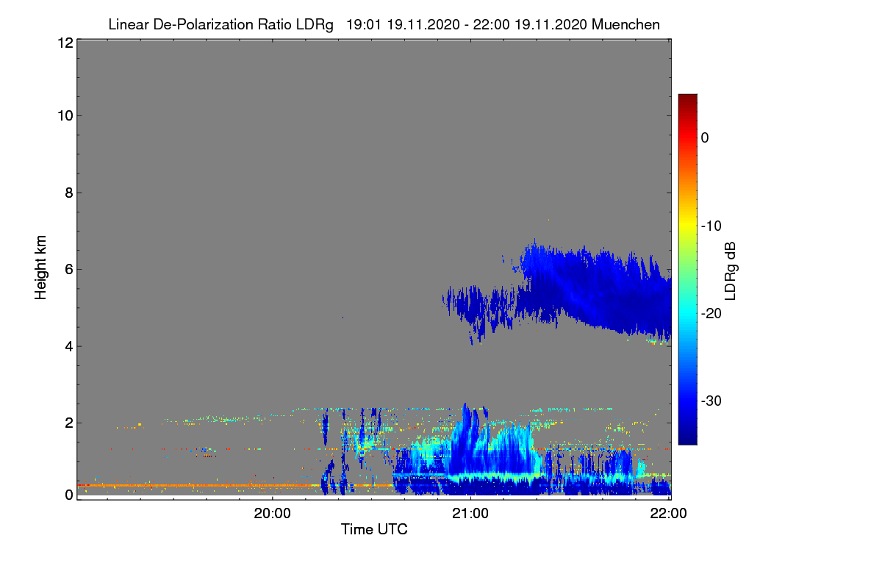Click the orange horizontal line near ground level
Viewport: 882px width, 588px height.
pos(198,485)
